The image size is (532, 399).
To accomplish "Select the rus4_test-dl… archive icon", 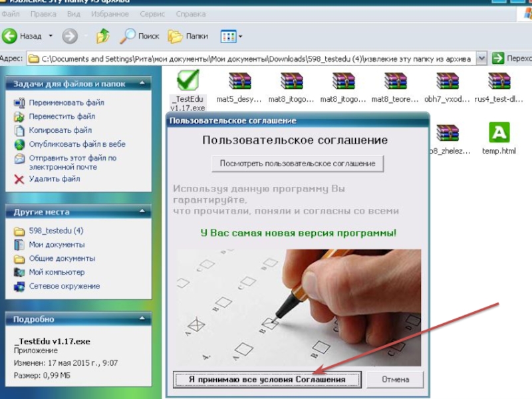I will pyautogui.click(x=499, y=81).
